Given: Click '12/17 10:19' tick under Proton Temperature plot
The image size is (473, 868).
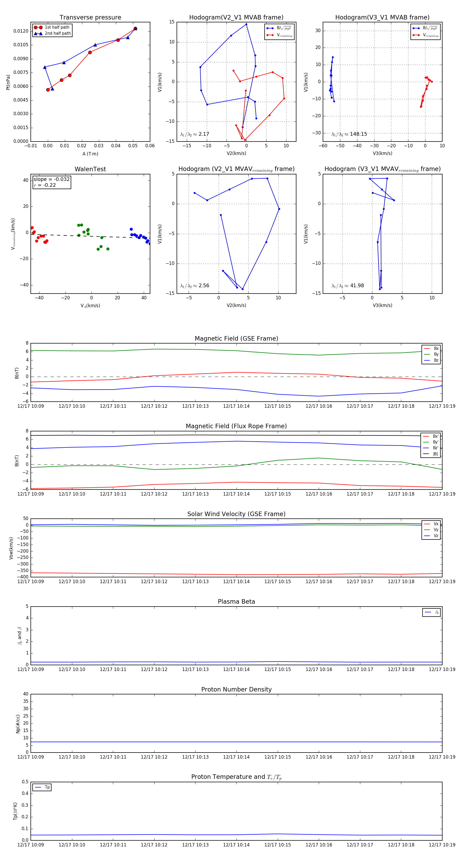Looking at the screenshot, I should pos(442,845).
